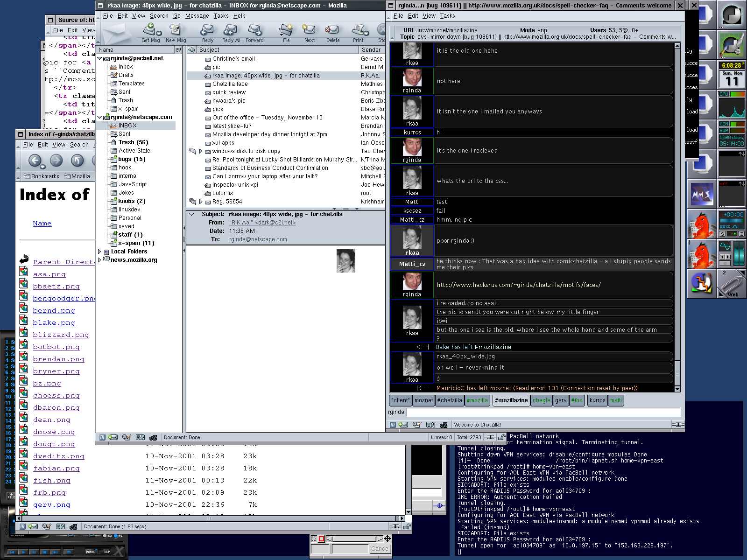Open Mozilla folder in browser personal toolbar
Image resolution: width=747 pixels, height=560 pixels.
pos(77,176)
